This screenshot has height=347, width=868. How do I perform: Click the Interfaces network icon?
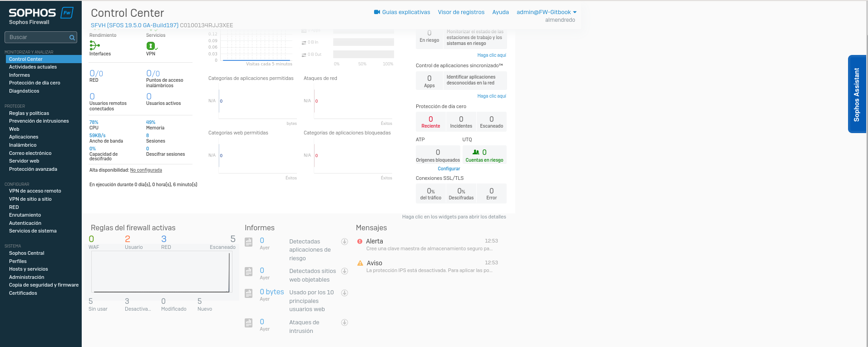click(x=94, y=45)
